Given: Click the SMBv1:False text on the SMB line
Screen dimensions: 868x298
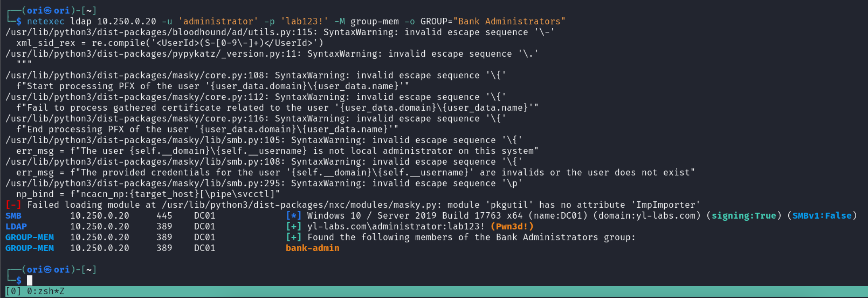Looking at the screenshot, I should tap(822, 216).
